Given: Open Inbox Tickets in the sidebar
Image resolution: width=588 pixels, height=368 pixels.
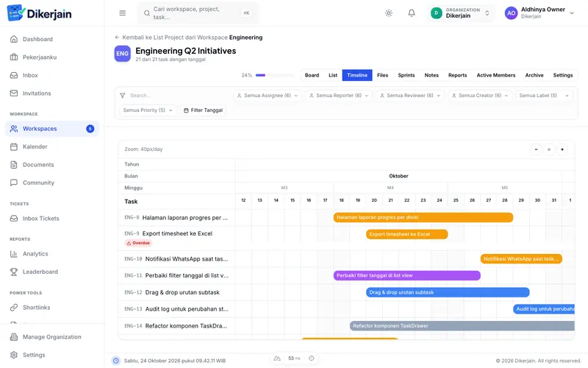Looking at the screenshot, I should [x=52, y=219].
